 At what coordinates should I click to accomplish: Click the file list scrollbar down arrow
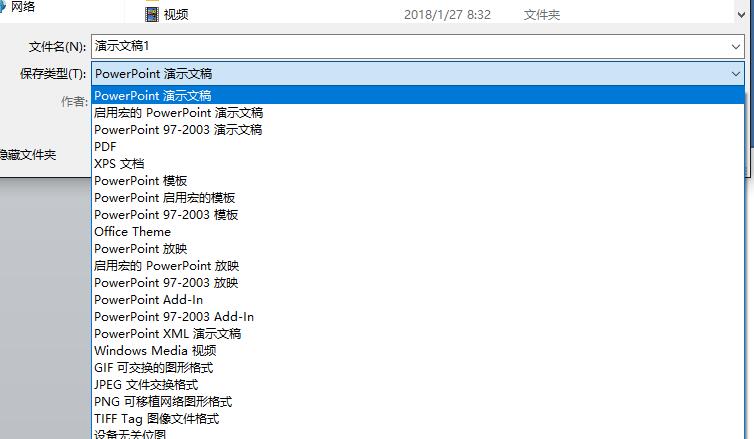pos(741,15)
